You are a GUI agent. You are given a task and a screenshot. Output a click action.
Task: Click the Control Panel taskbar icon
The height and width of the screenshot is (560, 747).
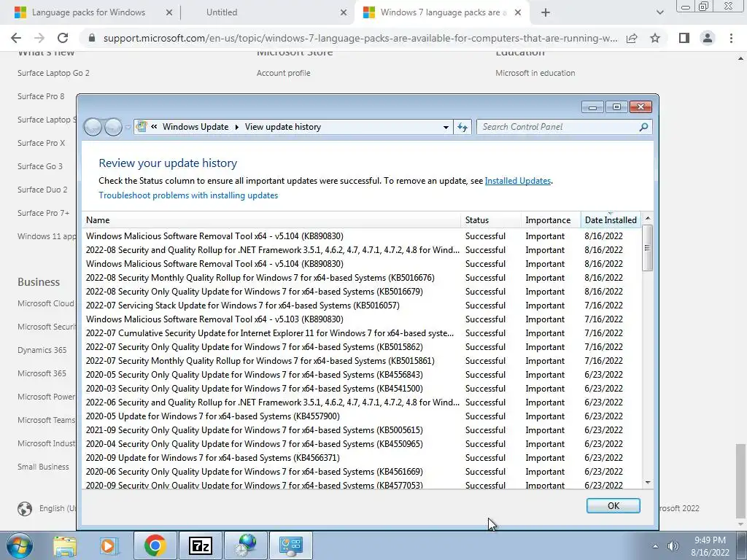(x=291, y=546)
